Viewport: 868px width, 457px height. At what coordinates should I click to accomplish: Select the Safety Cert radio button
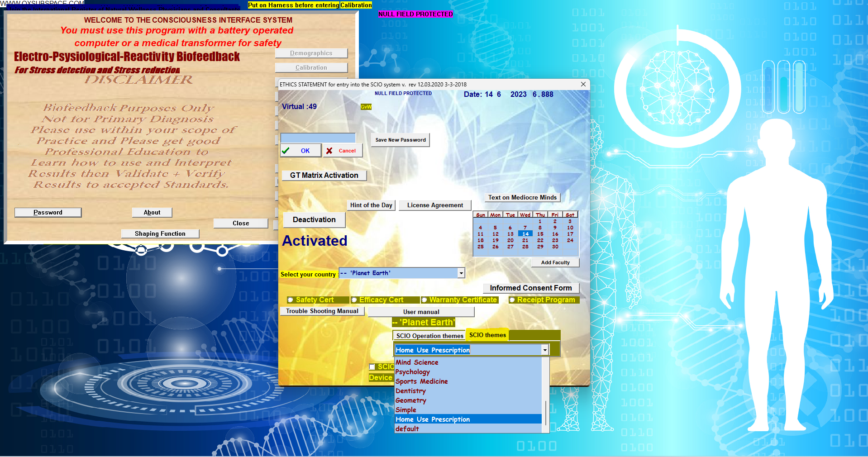291,300
